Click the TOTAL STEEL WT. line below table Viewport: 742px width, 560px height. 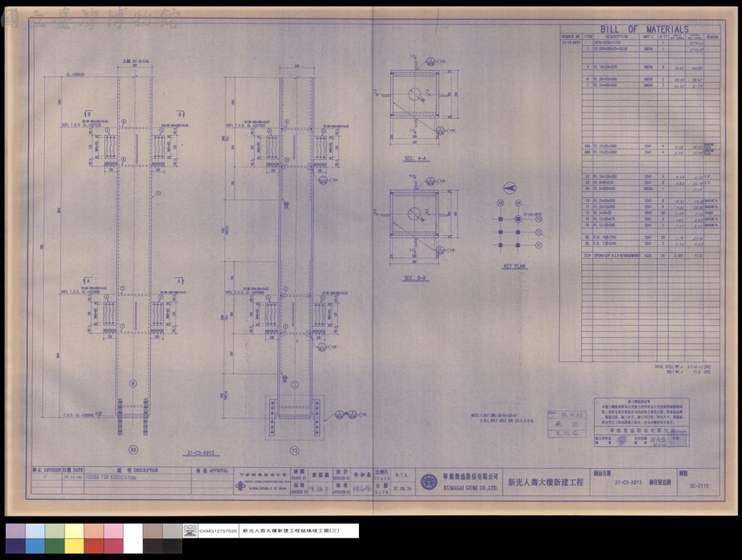point(683,366)
